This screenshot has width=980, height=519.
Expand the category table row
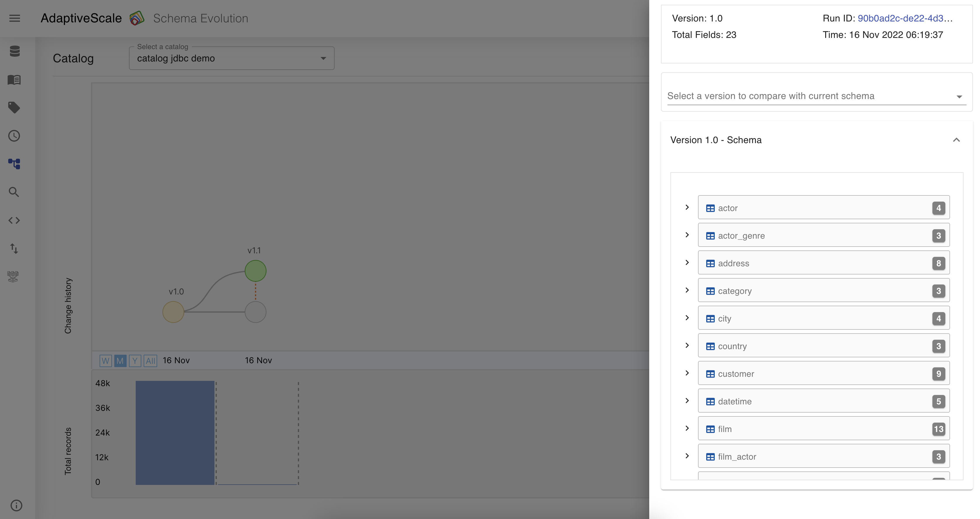tap(687, 290)
